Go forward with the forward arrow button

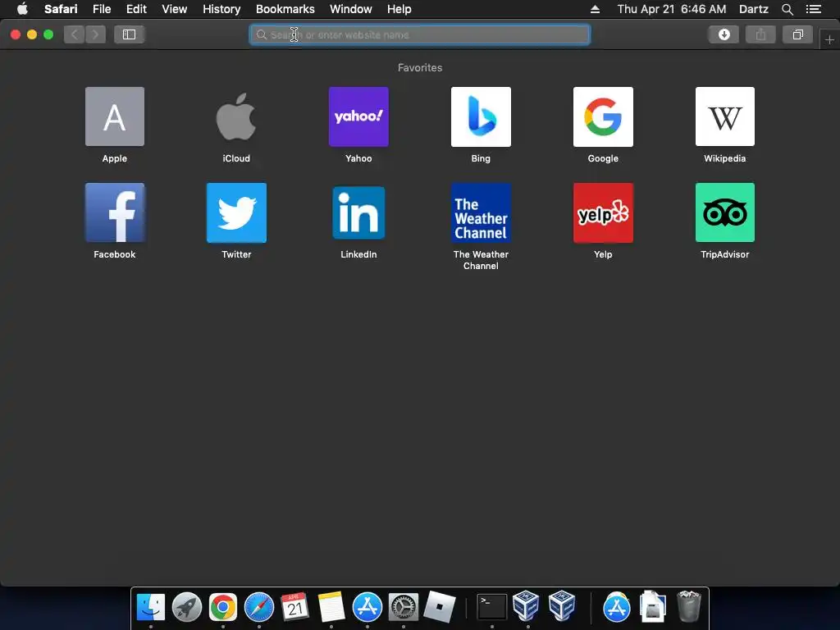[x=95, y=34]
